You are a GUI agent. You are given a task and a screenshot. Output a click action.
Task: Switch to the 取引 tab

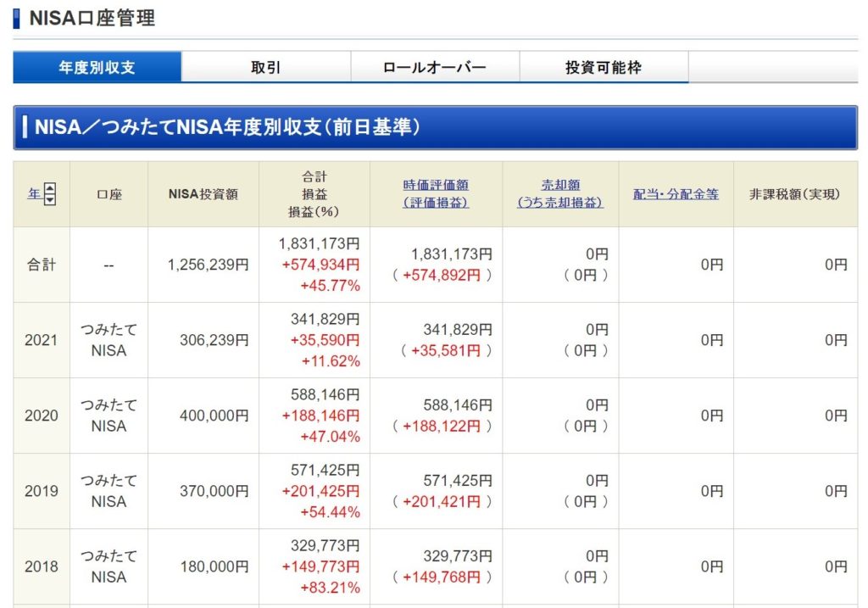coord(265,67)
